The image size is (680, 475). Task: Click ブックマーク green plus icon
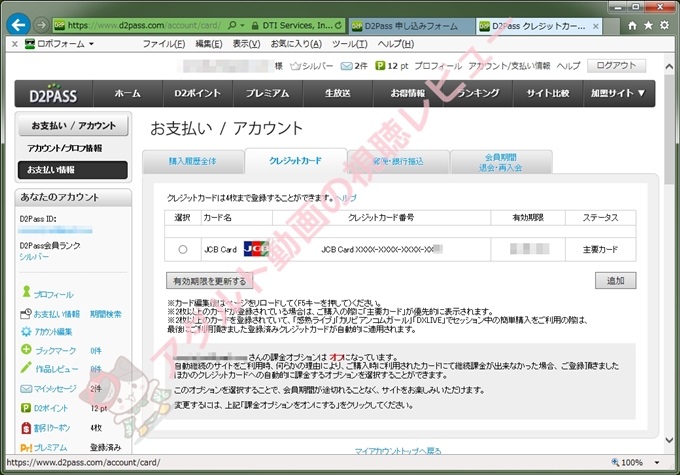(26, 349)
